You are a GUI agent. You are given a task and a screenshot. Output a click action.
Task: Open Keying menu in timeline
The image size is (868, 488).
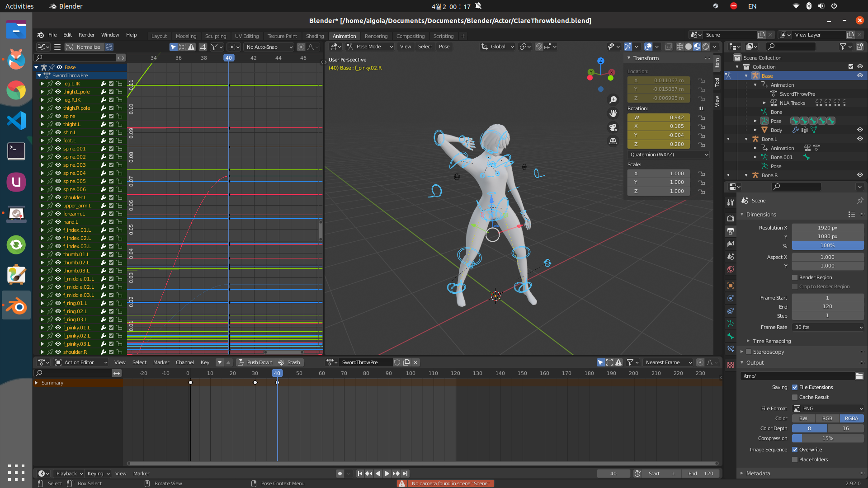point(98,474)
